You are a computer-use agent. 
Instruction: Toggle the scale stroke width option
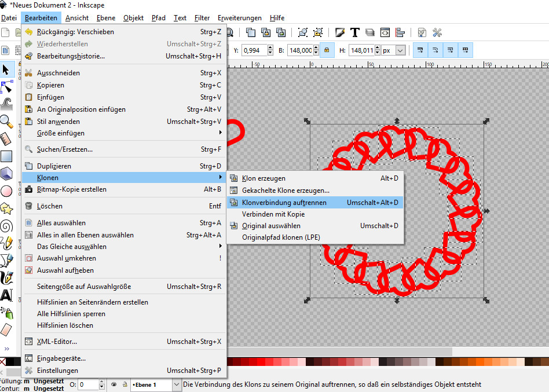pyautogui.click(x=420, y=50)
